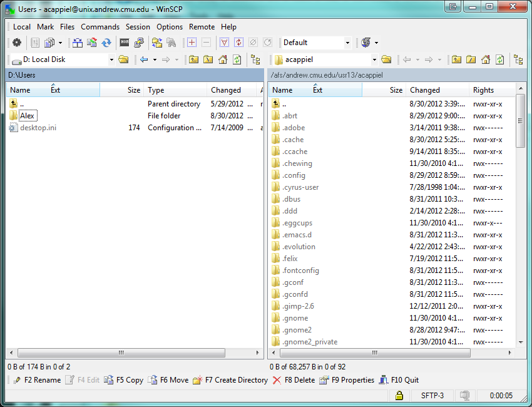The height and width of the screenshot is (407, 532).
Task: Click local panel horizontal scrollbar right arrow
Action: click(x=258, y=353)
